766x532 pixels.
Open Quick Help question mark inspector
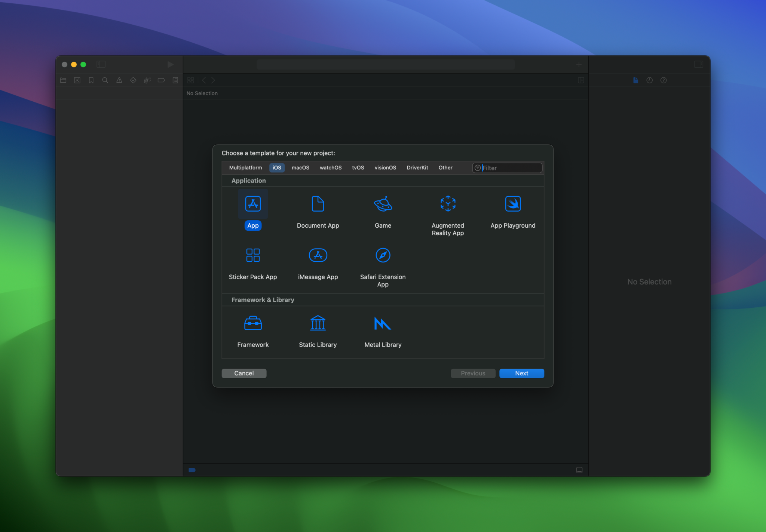tap(664, 80)
